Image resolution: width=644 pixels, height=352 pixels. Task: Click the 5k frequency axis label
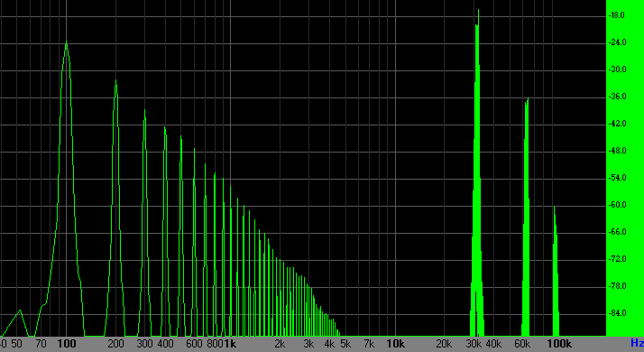(x=345, y=344)
